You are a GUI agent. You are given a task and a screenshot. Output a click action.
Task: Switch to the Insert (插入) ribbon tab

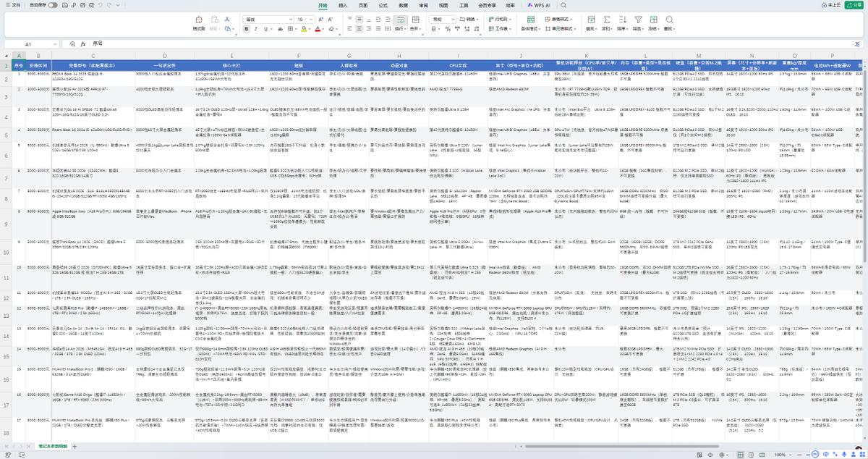click(x=343, y=5)
